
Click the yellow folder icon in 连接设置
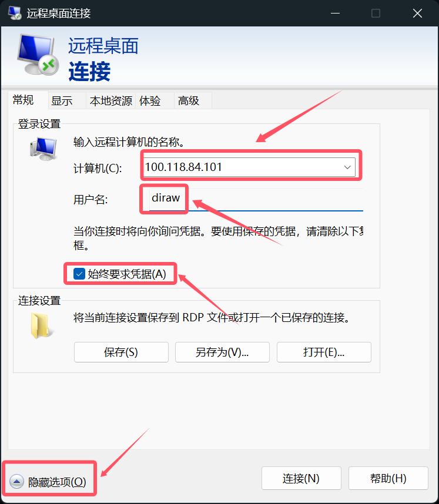tap(41, 325)
